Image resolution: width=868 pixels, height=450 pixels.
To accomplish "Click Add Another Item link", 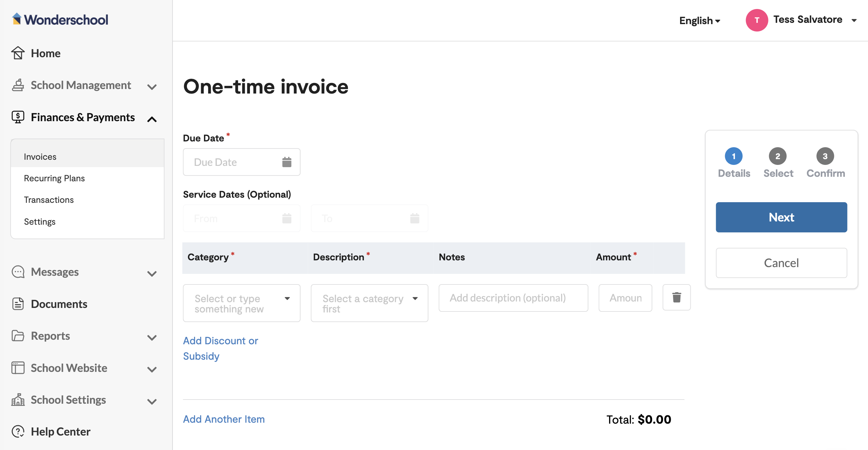I will [224, 419].
